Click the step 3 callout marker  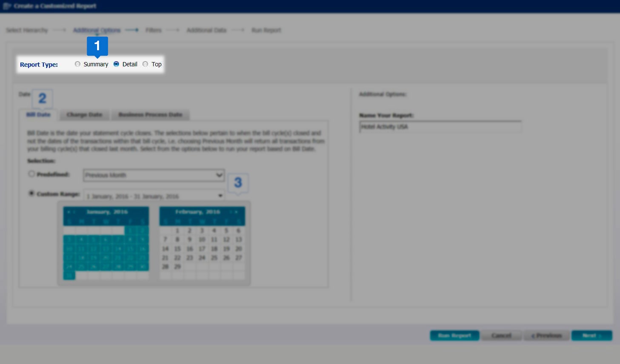(238, 183)
